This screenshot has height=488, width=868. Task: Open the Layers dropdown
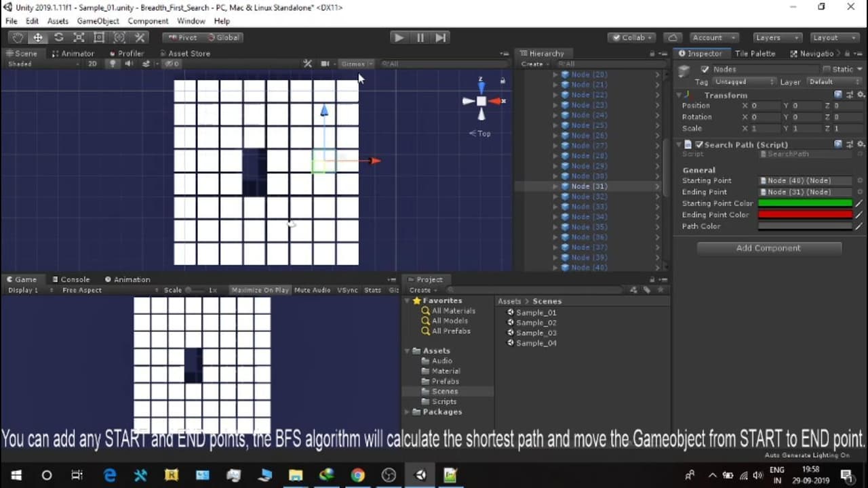pyautogui.click(x=778, y=37)
